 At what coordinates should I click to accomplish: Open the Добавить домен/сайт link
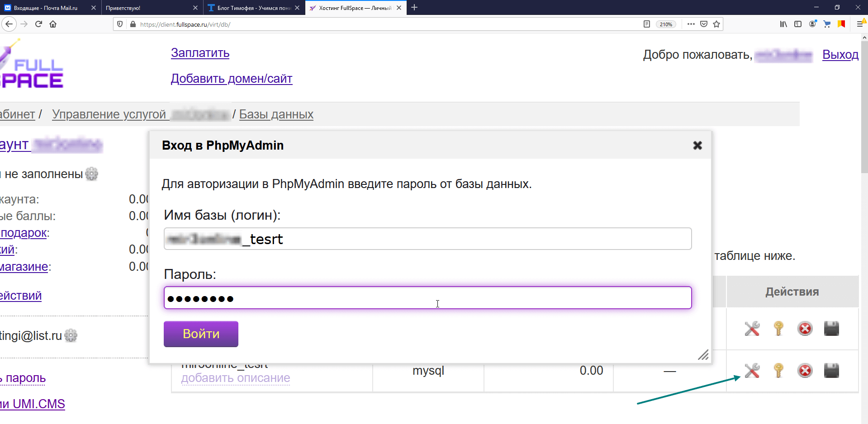click(232, 79)
